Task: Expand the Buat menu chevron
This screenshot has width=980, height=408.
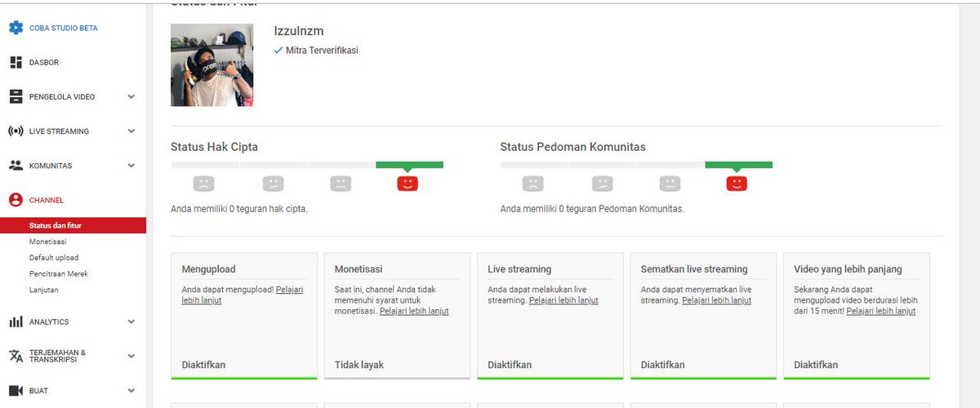Action: 131,391
